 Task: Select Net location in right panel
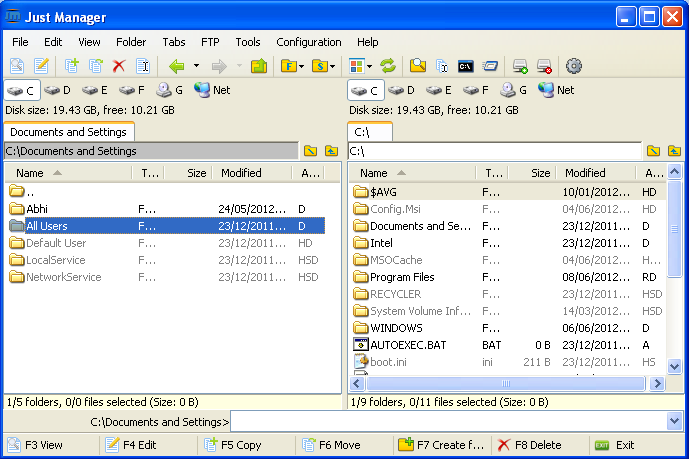pyautogui.click(x=556, y=90)
